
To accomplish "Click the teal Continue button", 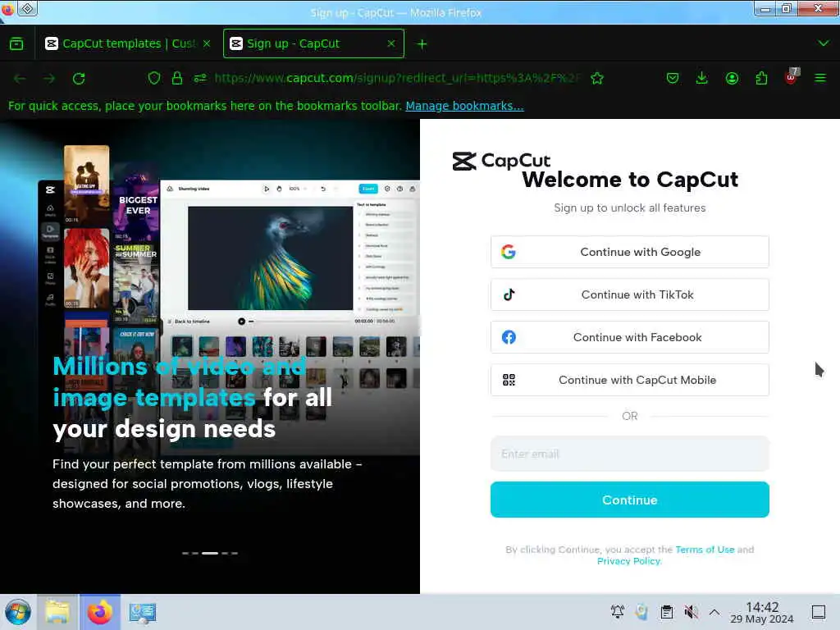I will (x=629, y=500).
